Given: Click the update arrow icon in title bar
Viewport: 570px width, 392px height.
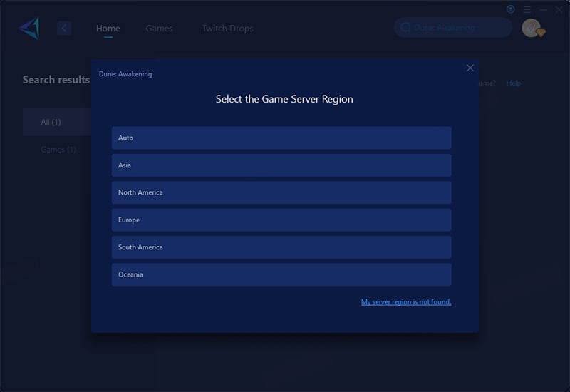Looking at the screenshot, I should coord(511,9).
